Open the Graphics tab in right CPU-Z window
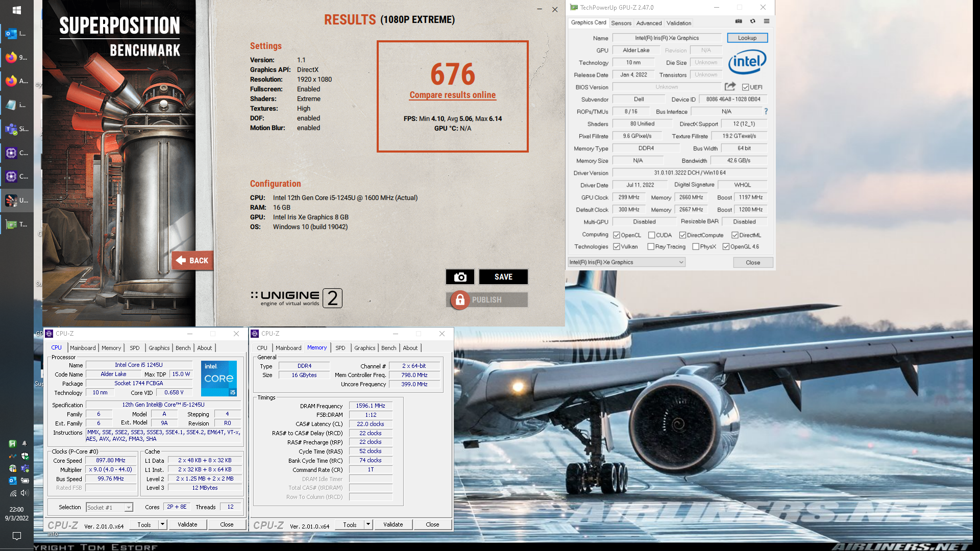The width and height of the screenshot is (980, 551). (x=365, y=348)
